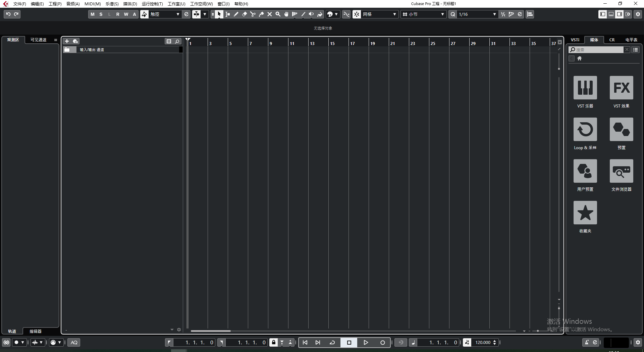Switch to the VSTi tab
The width and height of the screenshot is (644, 352).
click(x=575, y=40)
